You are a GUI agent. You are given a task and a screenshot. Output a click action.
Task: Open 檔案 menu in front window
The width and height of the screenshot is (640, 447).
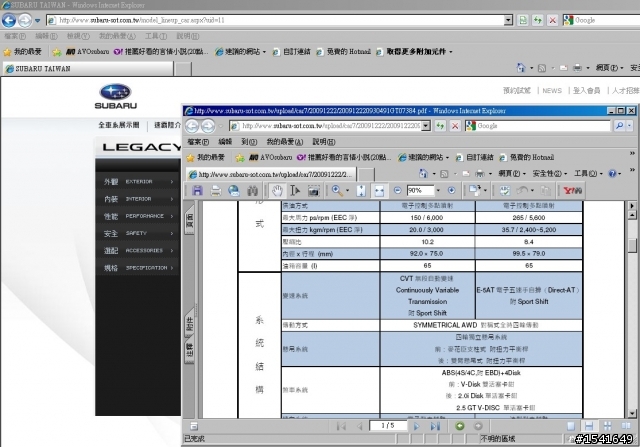(198, 142)
